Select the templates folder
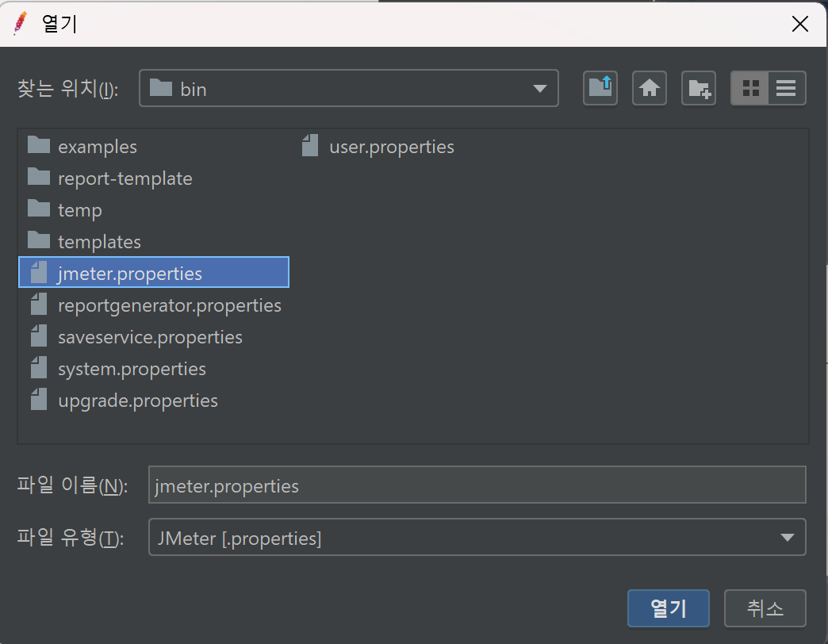The height and width of the screenshot is (644, 828). pyautogui.click(x=84, y=241)
